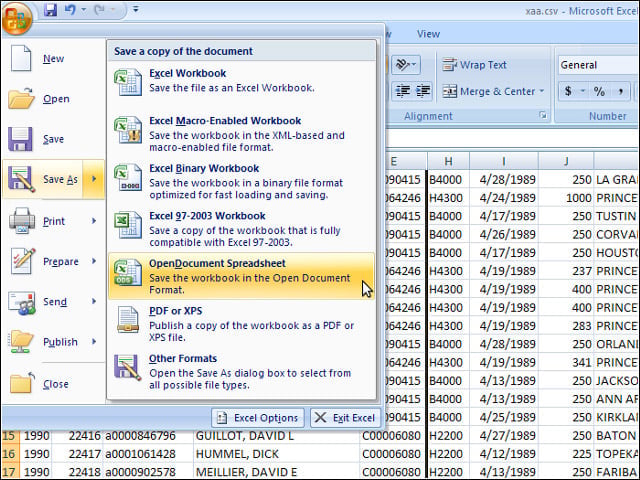Click the Prepare checklist pencil icon

point(22,260)
